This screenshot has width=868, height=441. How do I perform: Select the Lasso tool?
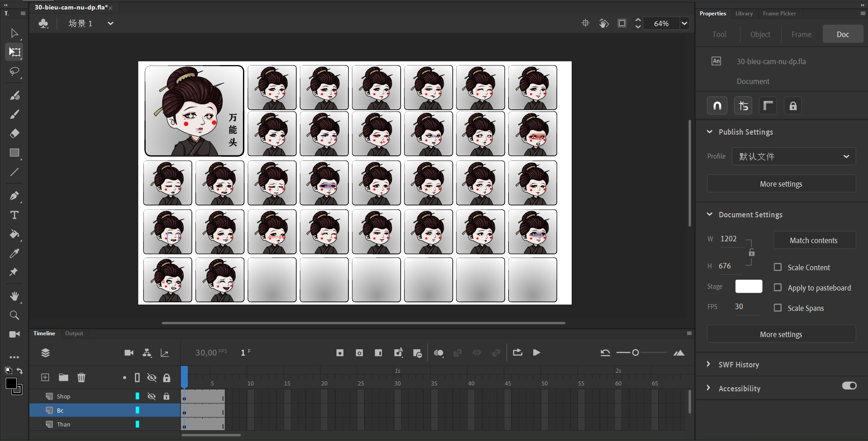[14, 72]
